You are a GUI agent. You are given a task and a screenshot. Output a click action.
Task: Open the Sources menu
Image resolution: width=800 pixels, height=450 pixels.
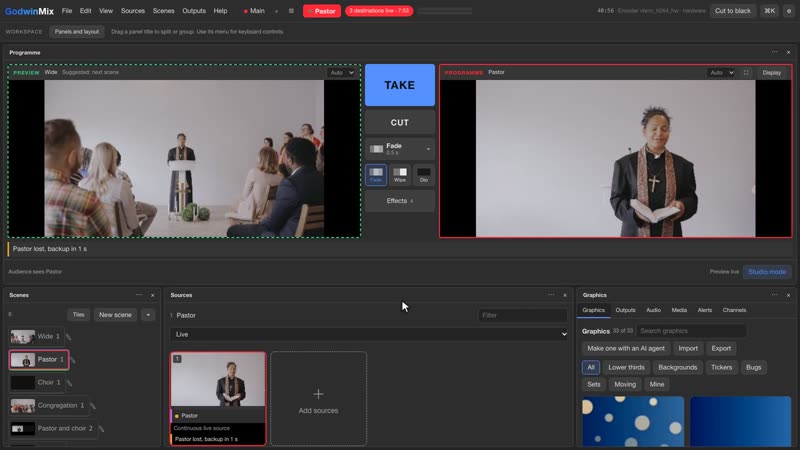point(133,11)
